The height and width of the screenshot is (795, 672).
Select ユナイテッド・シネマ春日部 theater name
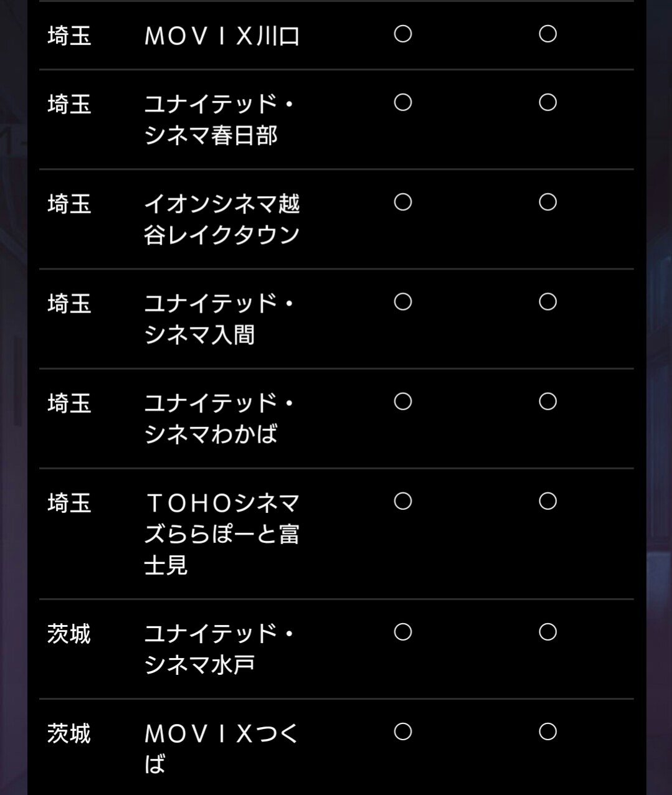click(x=218, y=120)
